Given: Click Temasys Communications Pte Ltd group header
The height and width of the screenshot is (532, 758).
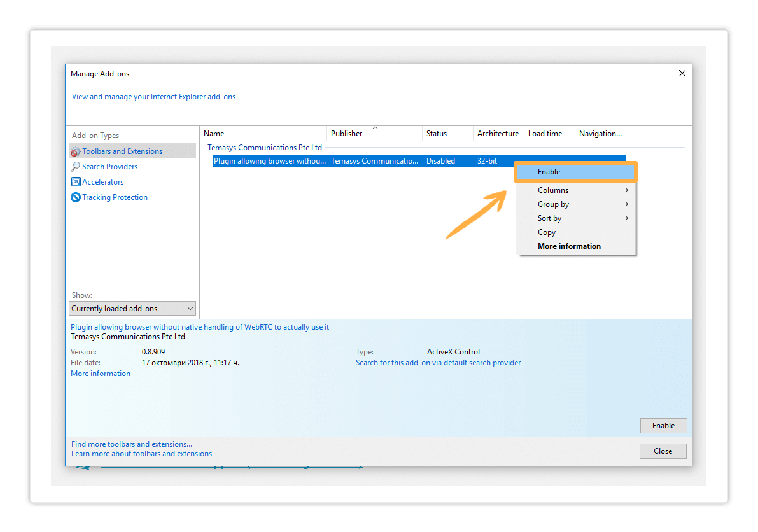Looking at the screenshot, I should point(265,148).
